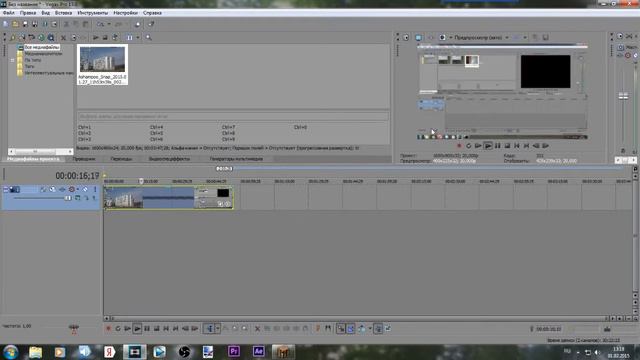
Task: Stop the media pool preview
Action: point(105,38)
